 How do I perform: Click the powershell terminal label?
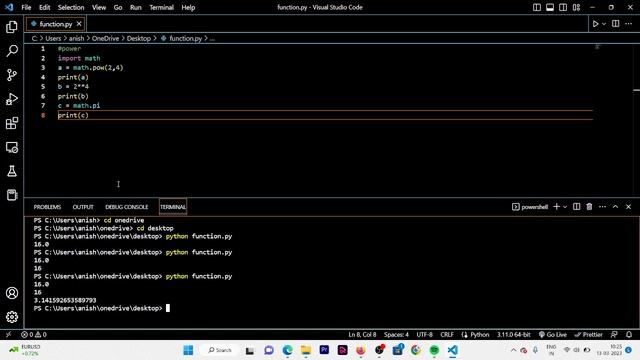[x=530, y=207]
